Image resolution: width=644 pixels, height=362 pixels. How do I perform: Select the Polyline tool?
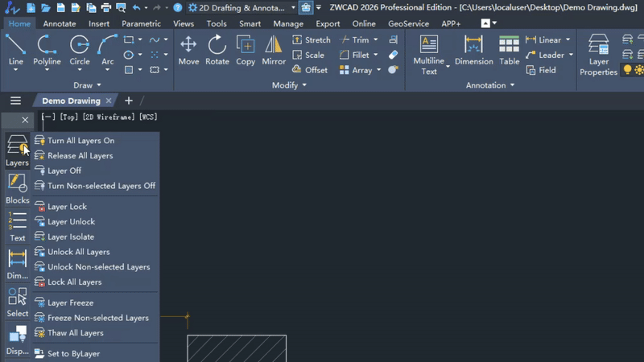point(47,50)
